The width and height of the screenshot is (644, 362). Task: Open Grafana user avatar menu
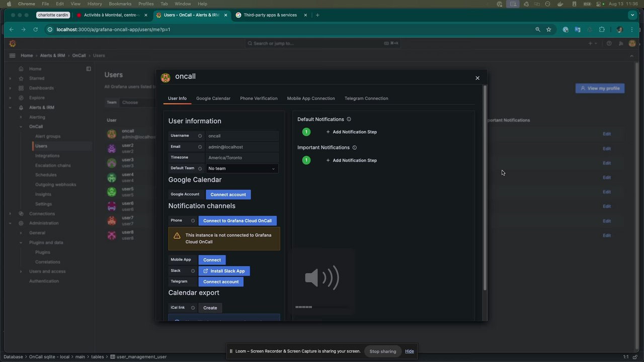632,43
